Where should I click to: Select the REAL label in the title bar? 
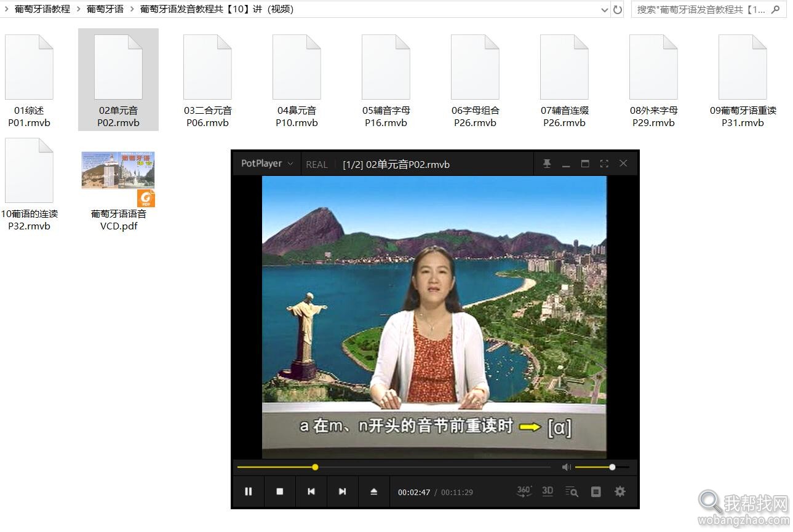point(316,164)
